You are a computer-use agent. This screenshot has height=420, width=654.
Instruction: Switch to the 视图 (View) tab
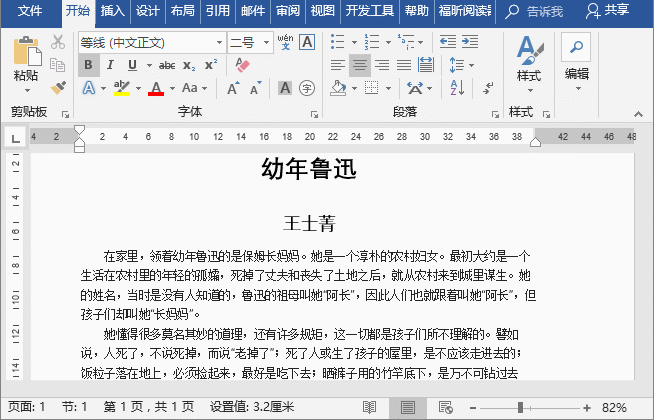(x=322, y=11)
